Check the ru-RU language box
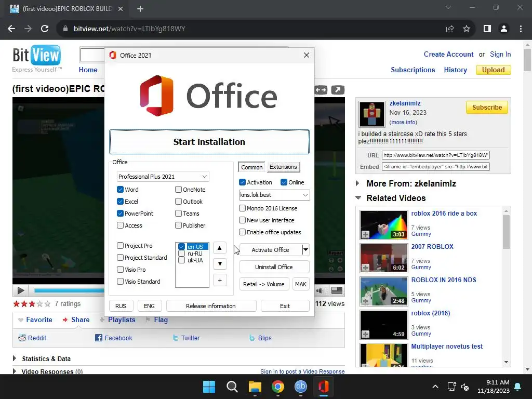The width and height of the screenshot is (532, 399). (181, 254)
